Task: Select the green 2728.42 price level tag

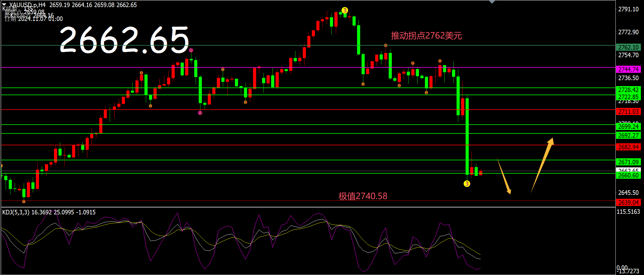Action: coord(628,90)
